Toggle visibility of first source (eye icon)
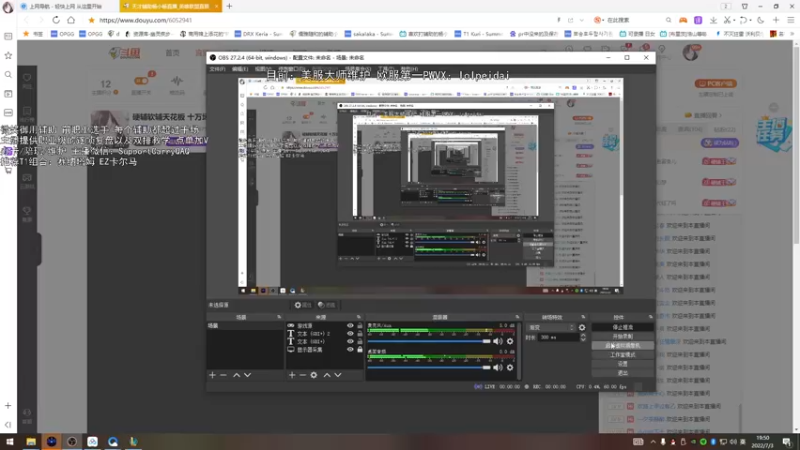 point(350,326)
